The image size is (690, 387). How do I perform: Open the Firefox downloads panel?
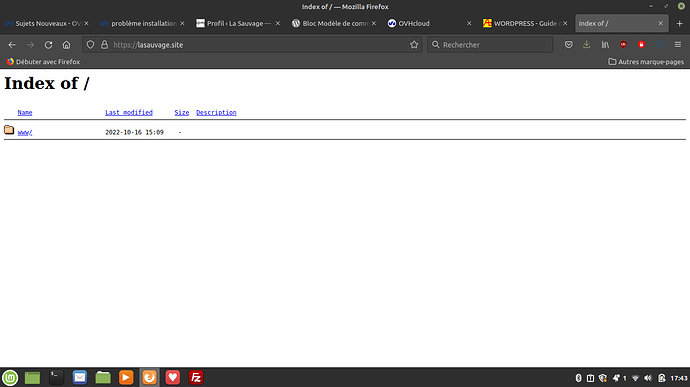587,44
